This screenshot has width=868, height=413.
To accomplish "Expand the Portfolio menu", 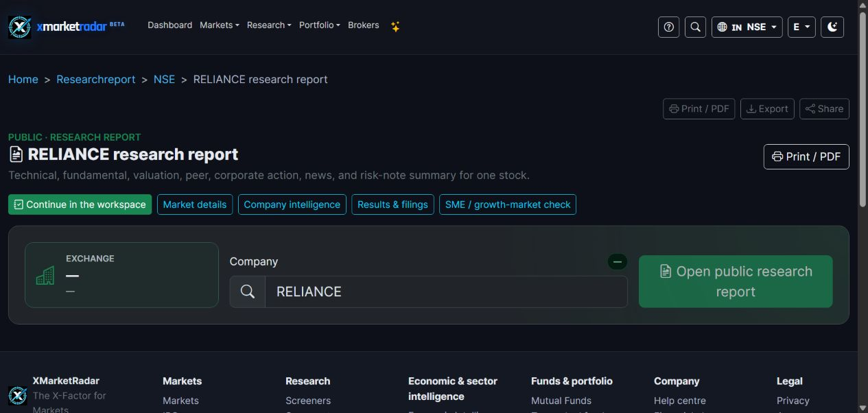I will (320, 25).
